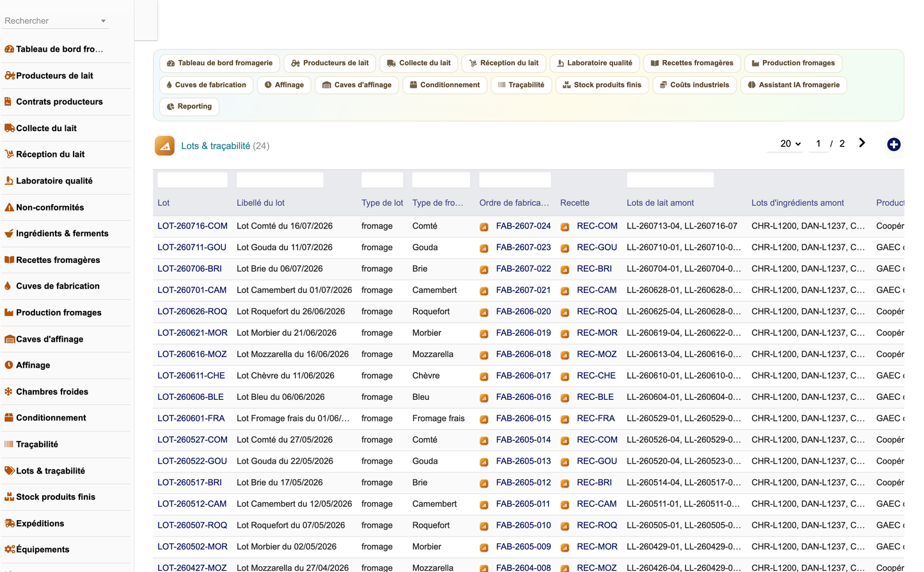
Task: Click the Collecte du lait truck icon in sidebar
Action: tap(9, 128)
